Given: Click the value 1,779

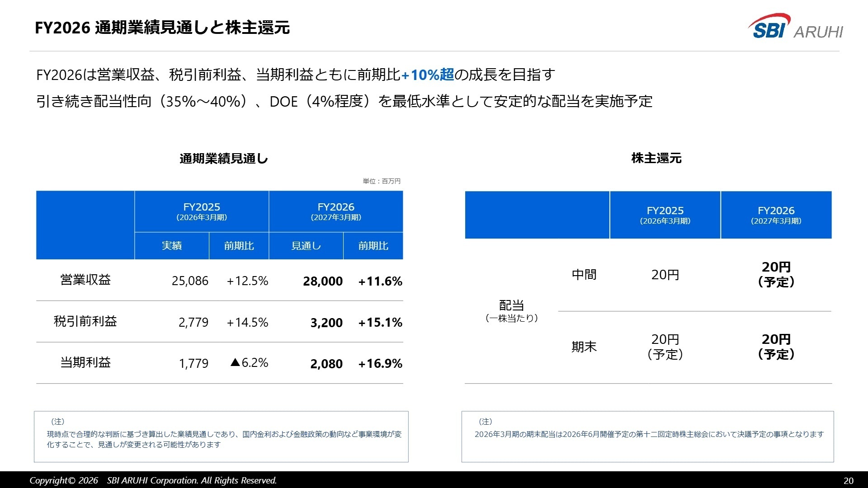Looking at the screenshot, I should 193,363.
